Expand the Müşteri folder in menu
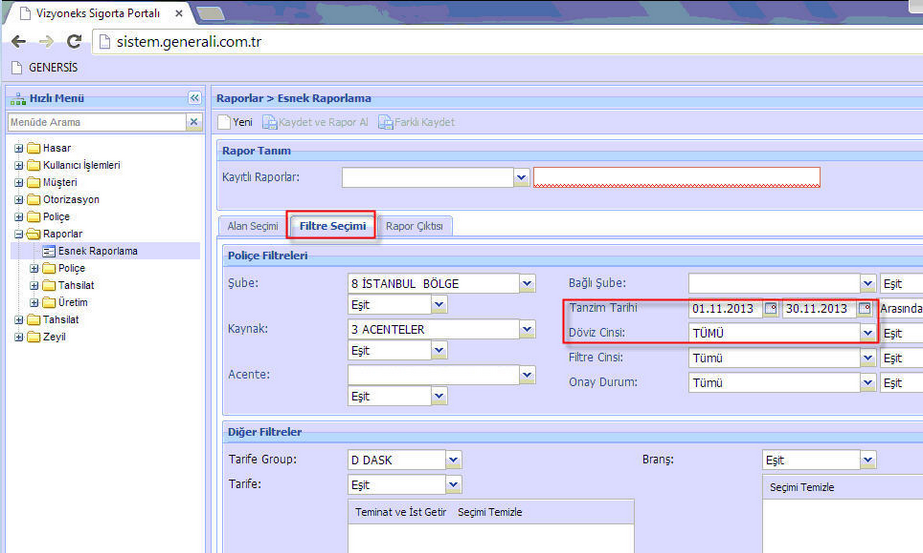 pos(19,183)
